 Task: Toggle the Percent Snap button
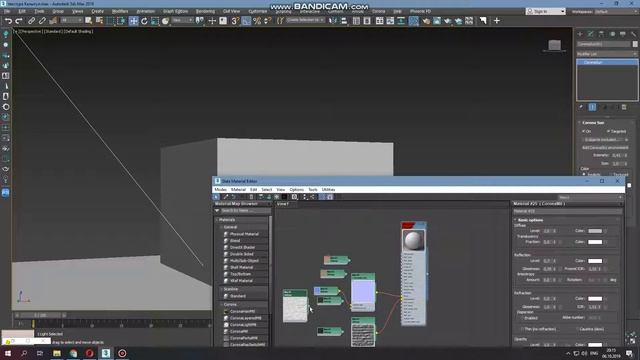(257, 21)
